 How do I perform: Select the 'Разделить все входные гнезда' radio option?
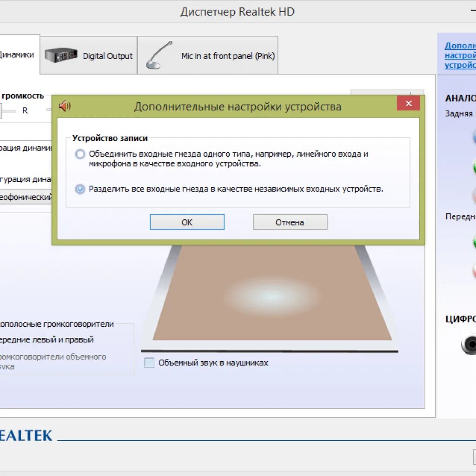tap(80, 189)
